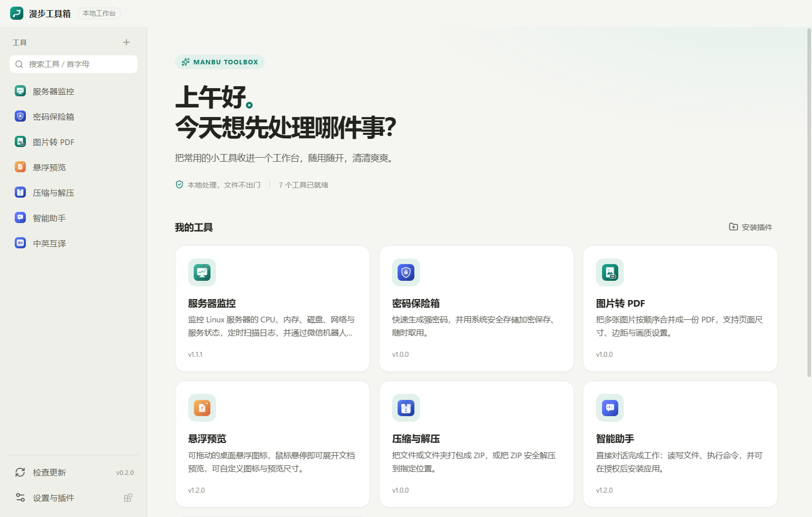Open the 智能助手 card title
This screenshot has width=812, height=517.
615,438
